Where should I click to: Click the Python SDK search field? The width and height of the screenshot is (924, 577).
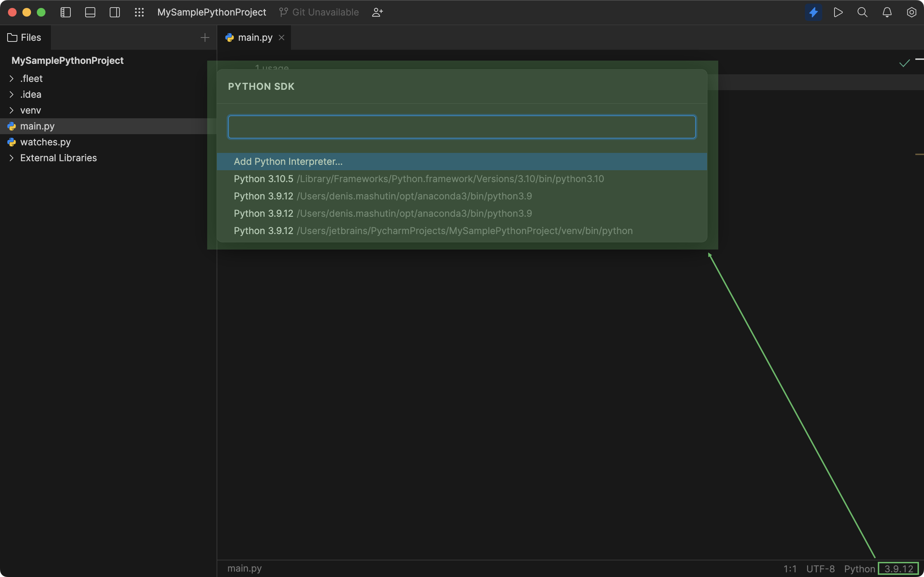point(461,126)
